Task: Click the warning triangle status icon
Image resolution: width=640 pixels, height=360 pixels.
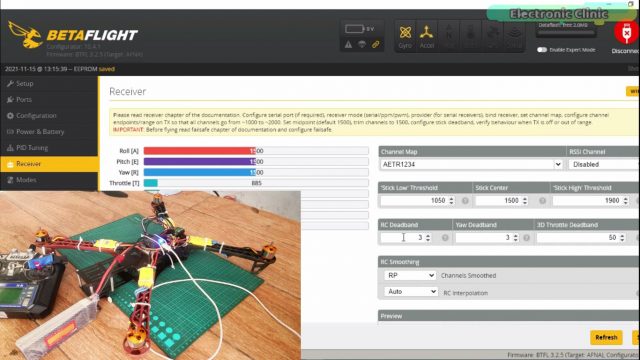Action: [x=348, y=44]
